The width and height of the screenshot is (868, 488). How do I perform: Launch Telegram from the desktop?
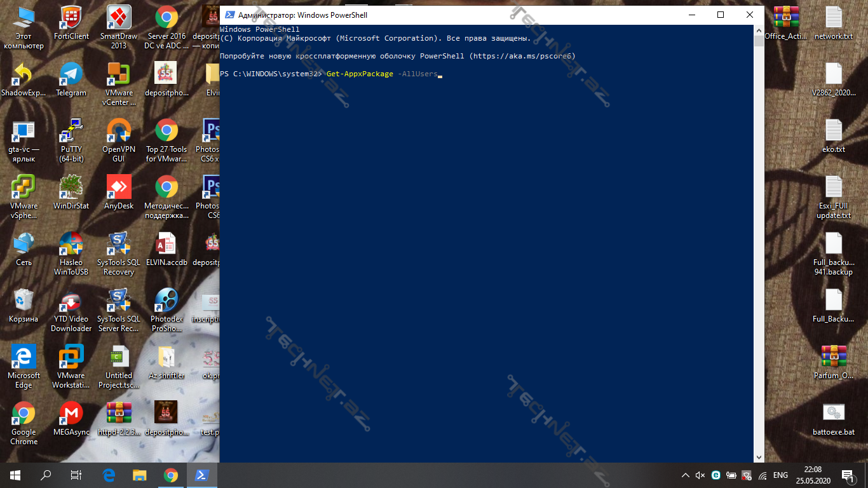[71, 74]
